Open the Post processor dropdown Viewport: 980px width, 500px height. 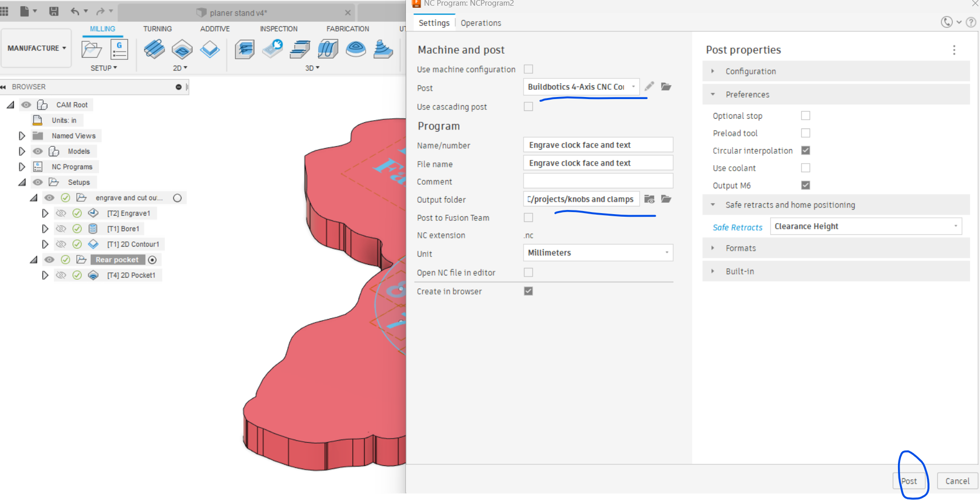click(581, 87)
